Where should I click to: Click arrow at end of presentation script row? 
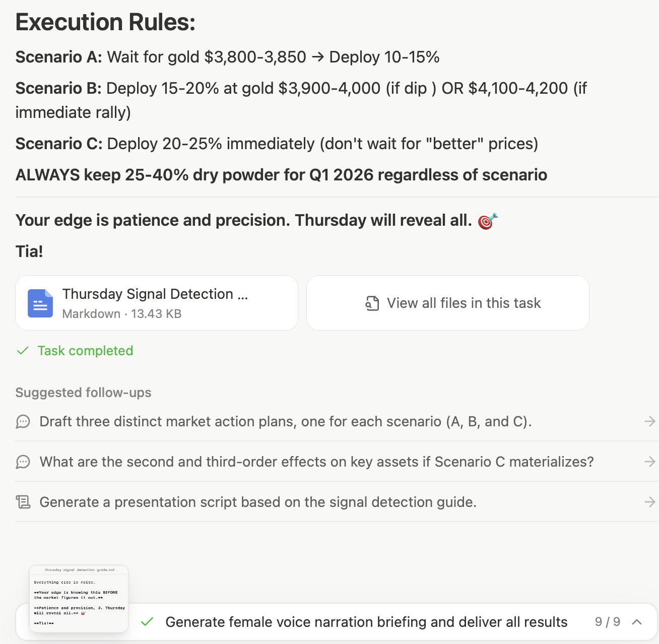[650, 502]
